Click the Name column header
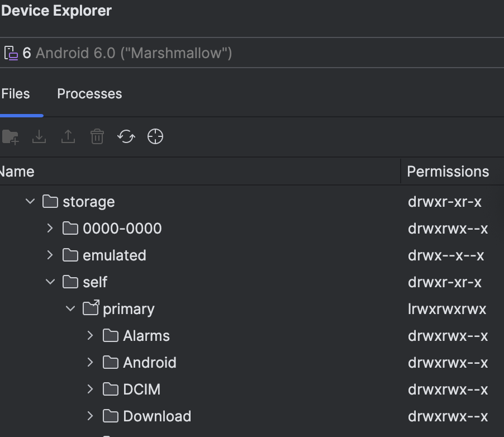Screen dimensions: 504x437 [18, 172]
